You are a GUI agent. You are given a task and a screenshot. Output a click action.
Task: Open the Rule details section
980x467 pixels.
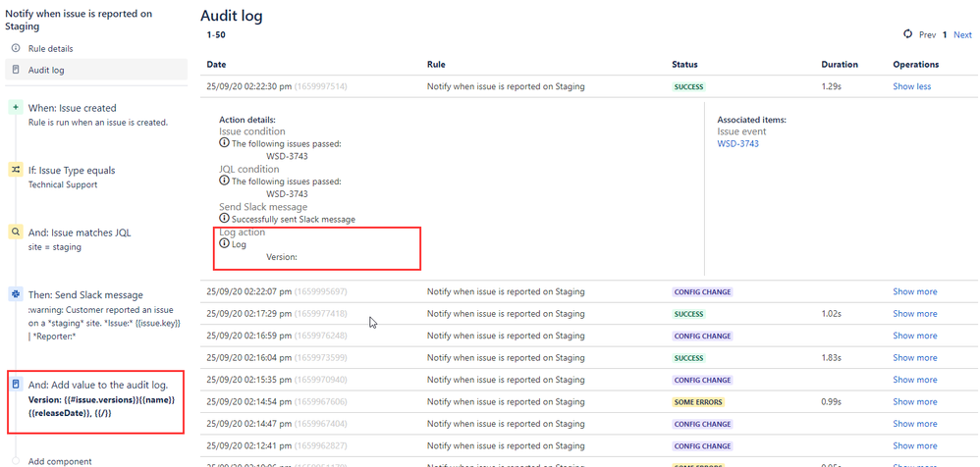point(51,48)
